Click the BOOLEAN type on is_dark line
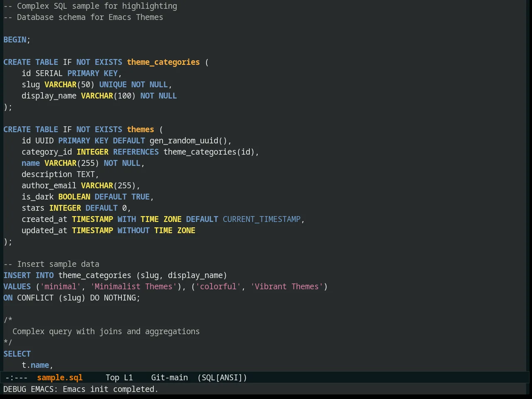532x399 pixels. tap(74, 197)
